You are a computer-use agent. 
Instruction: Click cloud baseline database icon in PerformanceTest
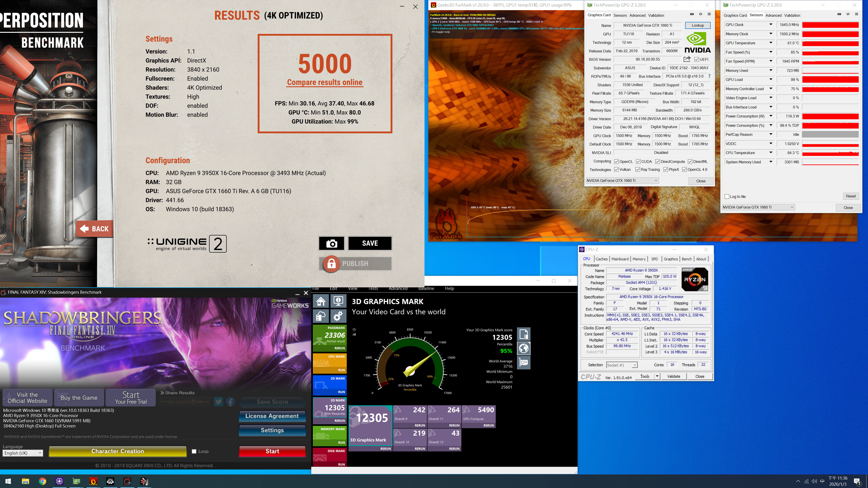tap(321, 316)
